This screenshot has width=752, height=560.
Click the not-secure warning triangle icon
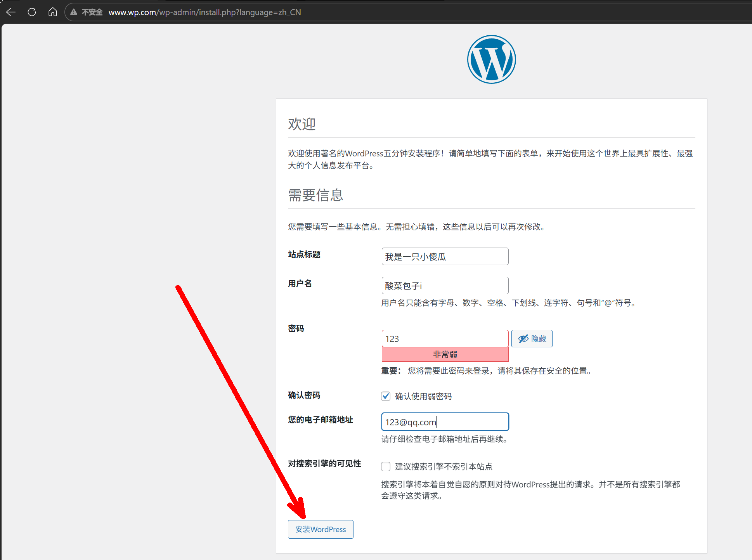tap(74, 12)
